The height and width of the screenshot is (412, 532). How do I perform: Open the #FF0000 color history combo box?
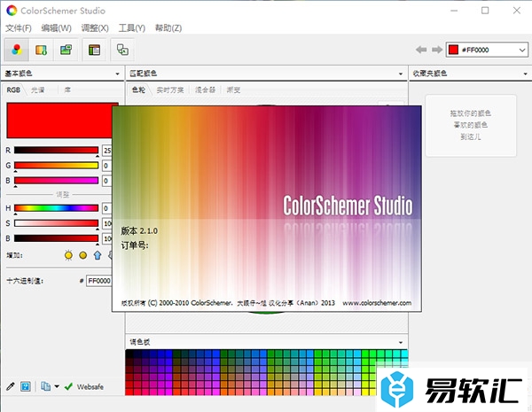coord(487,50)
